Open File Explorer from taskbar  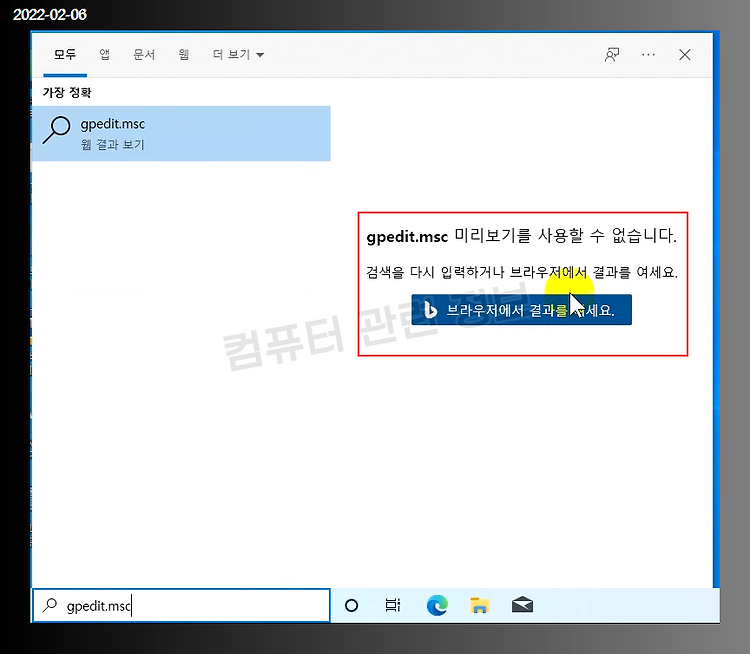point(479,606)
